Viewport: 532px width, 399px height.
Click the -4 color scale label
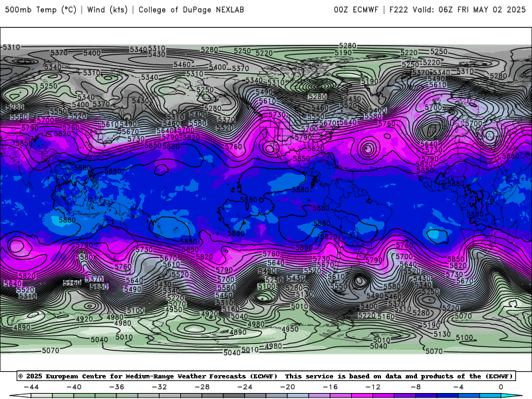point(458,387)
